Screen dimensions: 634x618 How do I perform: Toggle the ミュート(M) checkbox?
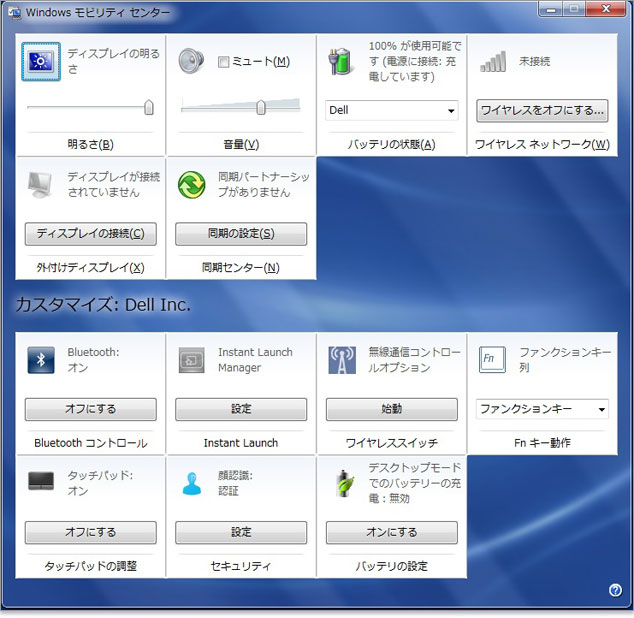[223, 62]
